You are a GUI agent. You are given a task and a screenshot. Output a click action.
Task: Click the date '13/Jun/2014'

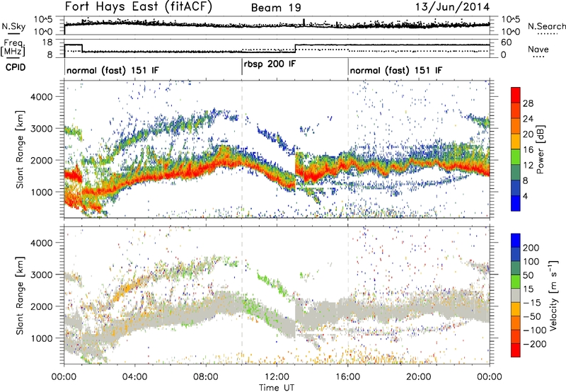pos(453,7)
